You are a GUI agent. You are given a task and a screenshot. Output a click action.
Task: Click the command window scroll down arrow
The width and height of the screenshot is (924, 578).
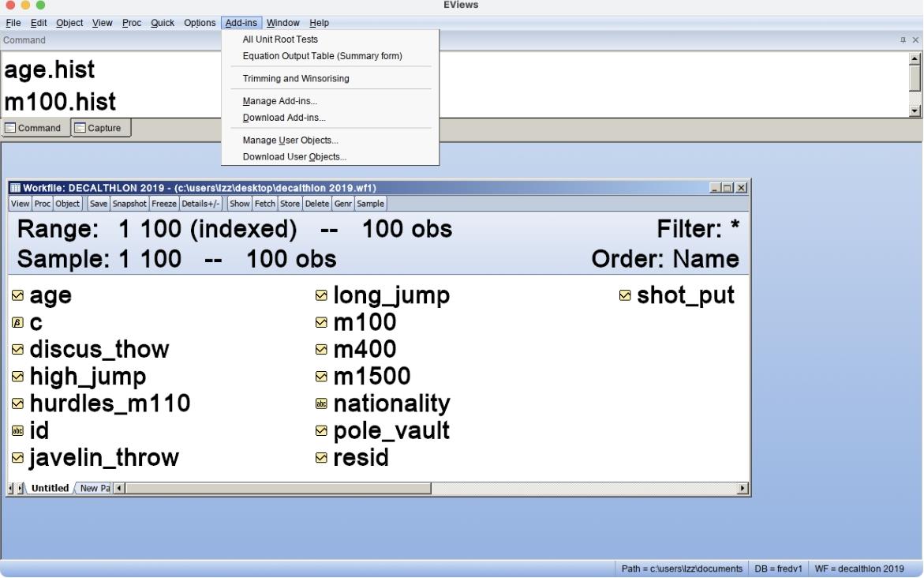click(915, 111)
